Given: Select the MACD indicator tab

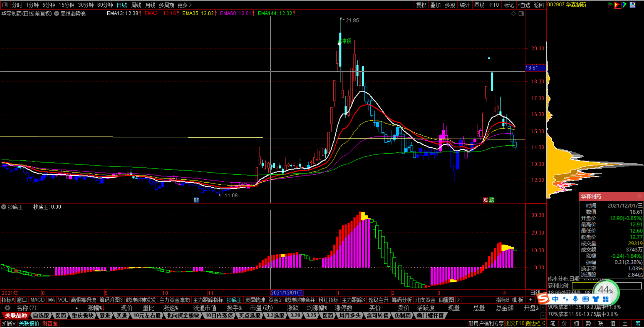Looking at the screenshot, I should pyautogui.click(x=37, y=300).
